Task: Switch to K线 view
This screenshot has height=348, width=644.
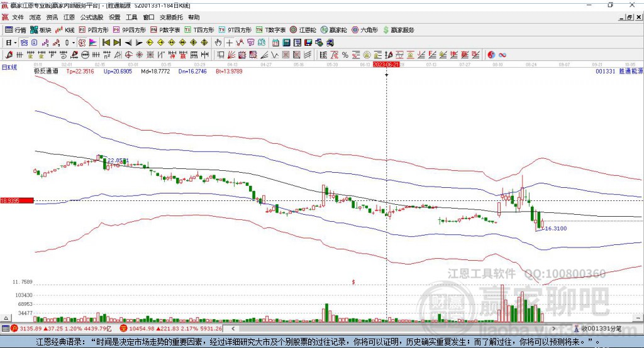Action: [x=65, y=30]
